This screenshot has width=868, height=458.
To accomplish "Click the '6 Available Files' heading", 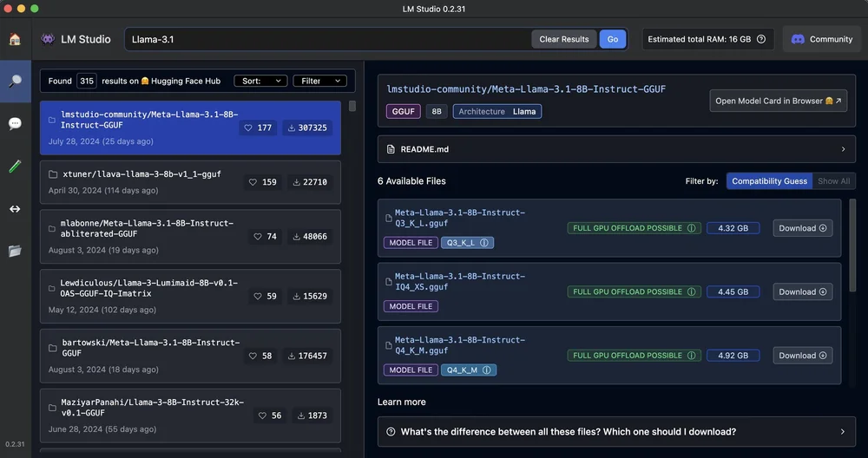I will [x=411, y=181].
